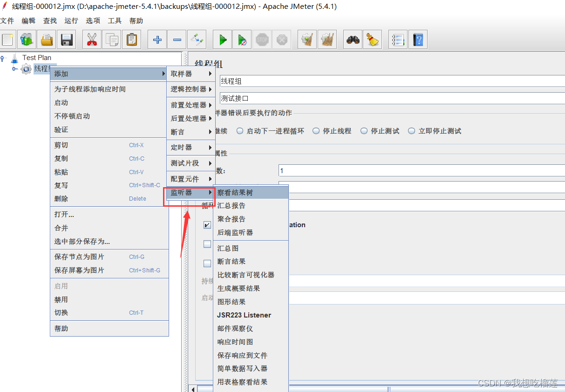Click the blue plus Expand All icon
This screenshot has width=565, height=392.
[x=157, y=40]
